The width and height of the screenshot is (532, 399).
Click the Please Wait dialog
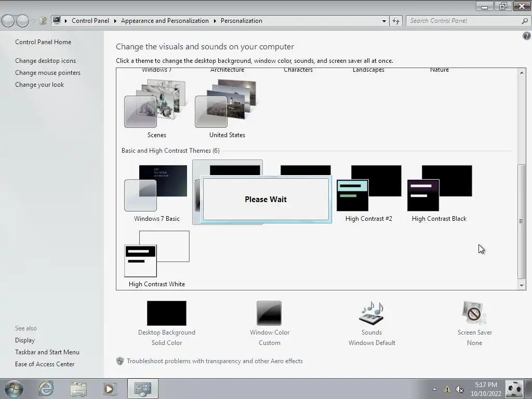(265, 199)
